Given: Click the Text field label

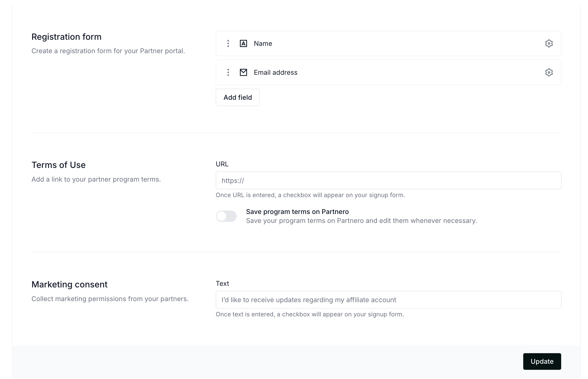Looking at the screenshot, I should (x=222, y=283).
